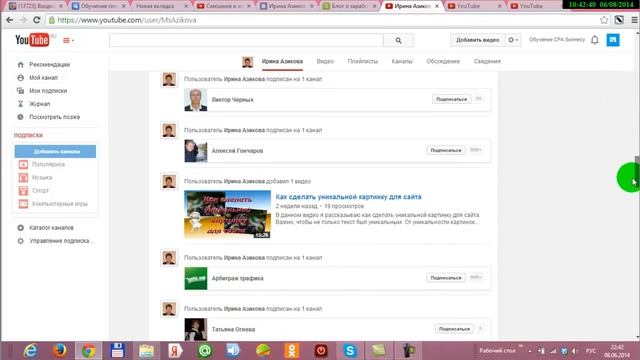640x360 pixels.
Task: Click the blue account avatar icon
Action: coord(613,40)
